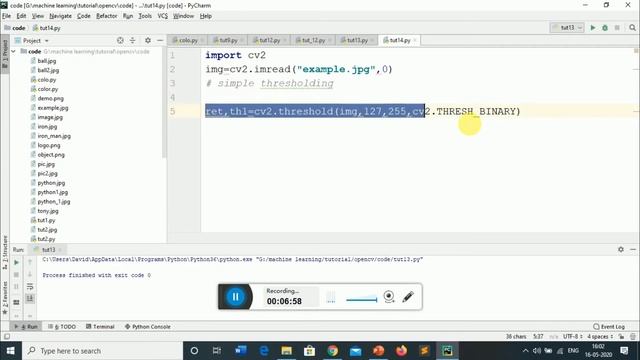The image size is (640, 360).
Task: Open Microsoft Word from taskbar
Action: 241,351
